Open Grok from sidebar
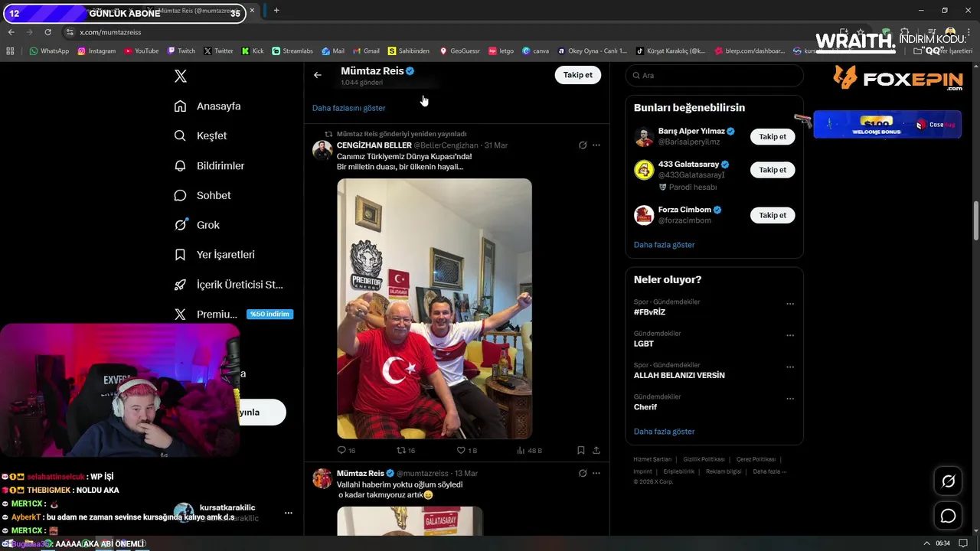The image size is (980, 551). pos(197,225)
